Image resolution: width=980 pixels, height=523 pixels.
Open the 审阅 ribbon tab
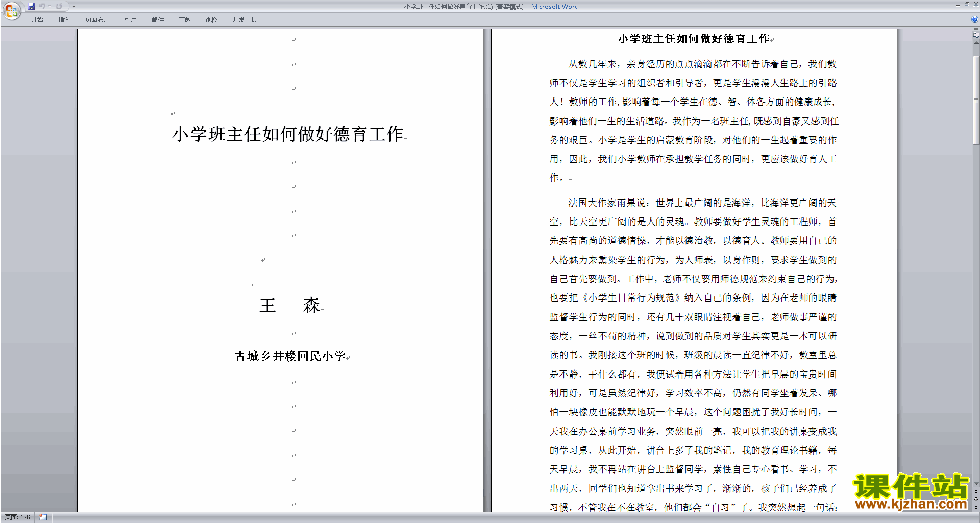[185, 20]
